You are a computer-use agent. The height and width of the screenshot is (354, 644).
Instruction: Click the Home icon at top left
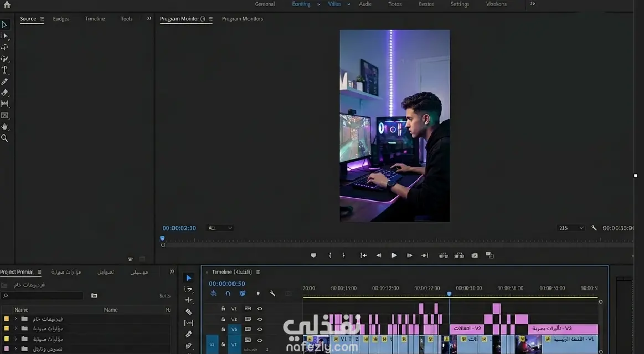tap(7, 4)
